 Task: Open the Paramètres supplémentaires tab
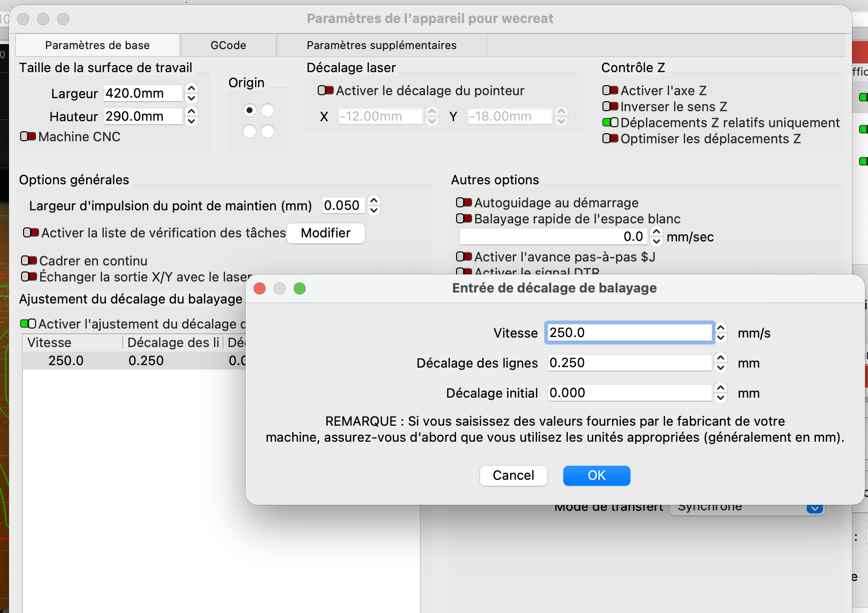pyautogui.click(x=381, y=46)
